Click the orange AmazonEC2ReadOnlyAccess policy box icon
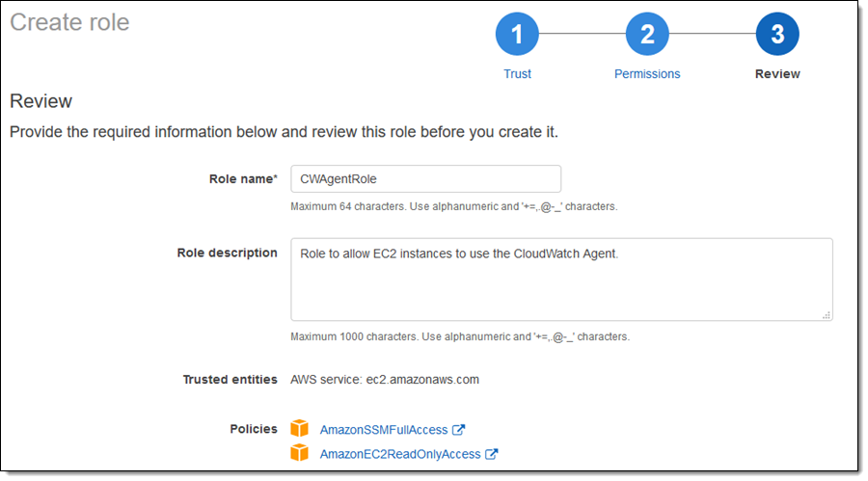Image resolution: width=868 pixels, height=481 pixels. [300, 453]
